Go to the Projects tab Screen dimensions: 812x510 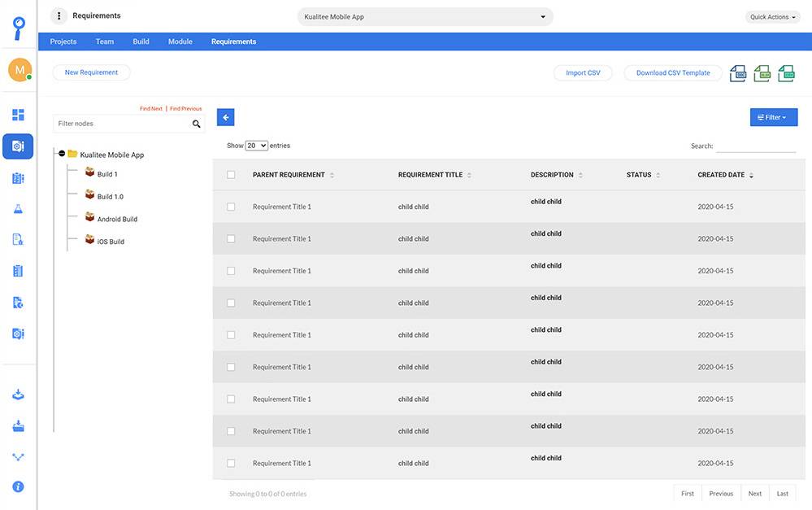(63, 41)
